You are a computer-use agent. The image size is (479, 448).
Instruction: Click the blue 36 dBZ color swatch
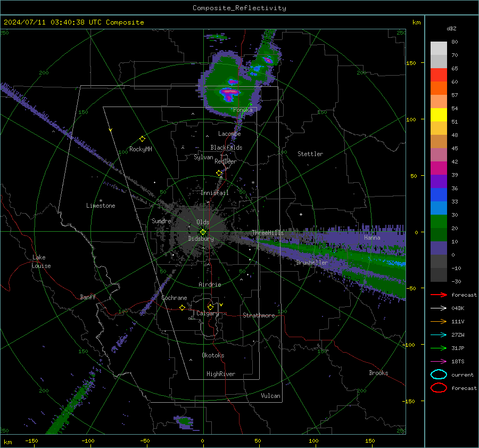click(x=439, y=194)
